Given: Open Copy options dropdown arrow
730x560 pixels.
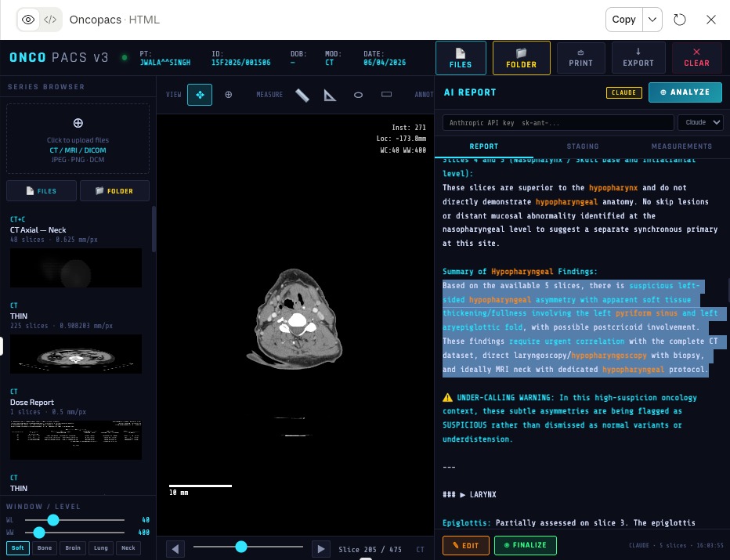Looking at the screenshot, I should 652,20.
